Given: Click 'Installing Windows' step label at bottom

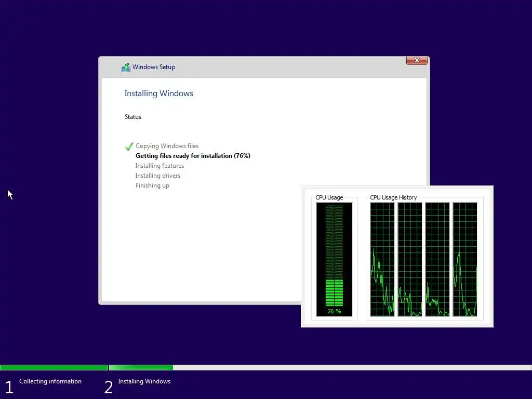Looking at the screenshot, I should [144, 381].
